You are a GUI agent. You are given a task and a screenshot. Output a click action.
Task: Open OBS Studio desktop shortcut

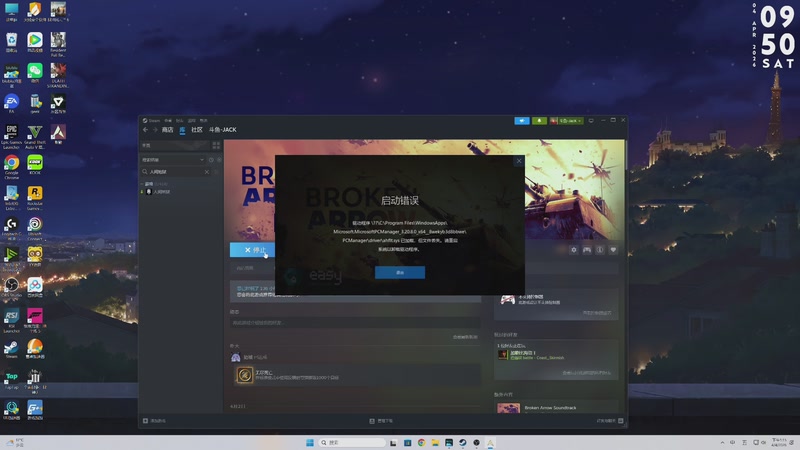[11, 288]
